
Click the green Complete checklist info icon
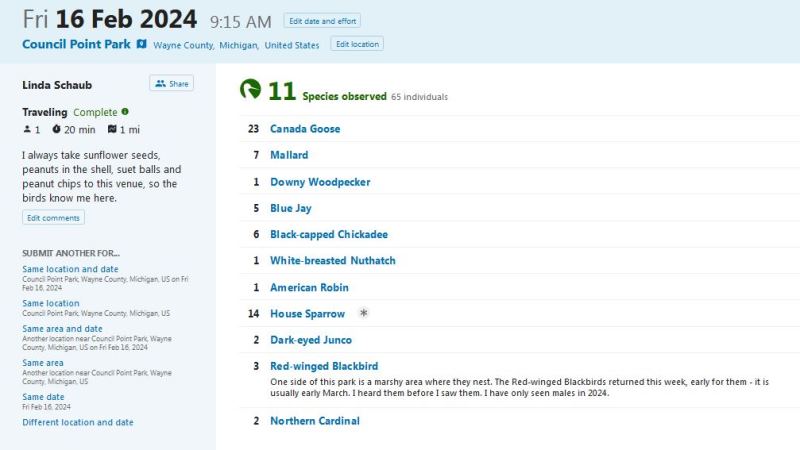[125, 112]
